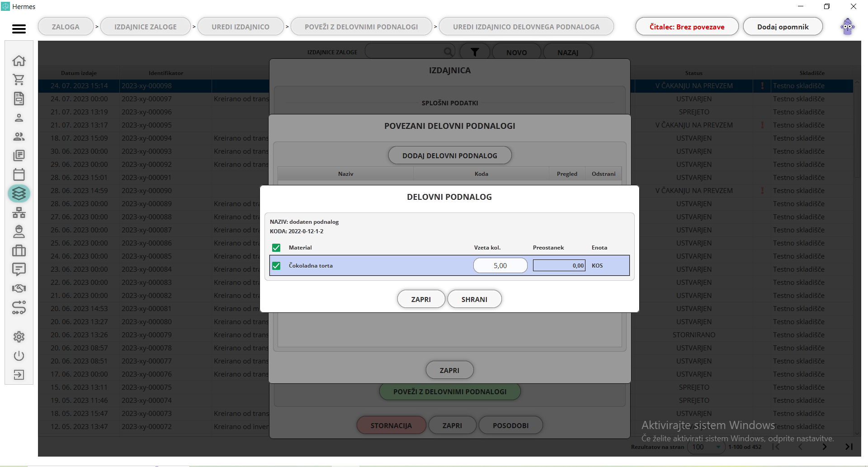Select the highlighted stock layers icon
Image resolution: width=868 pixels, height=467 pixels.
tap(19, 193)
